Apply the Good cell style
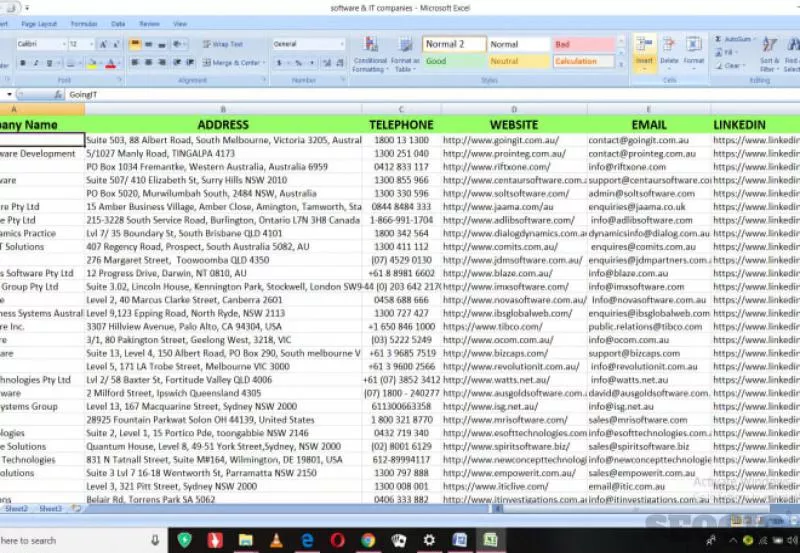The height and width of the screenshot is (553, 800). (454, 61)
